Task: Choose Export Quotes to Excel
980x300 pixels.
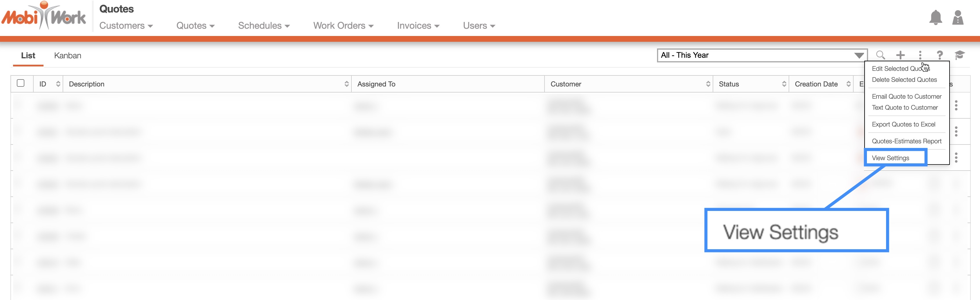Action: pos(903,124)
